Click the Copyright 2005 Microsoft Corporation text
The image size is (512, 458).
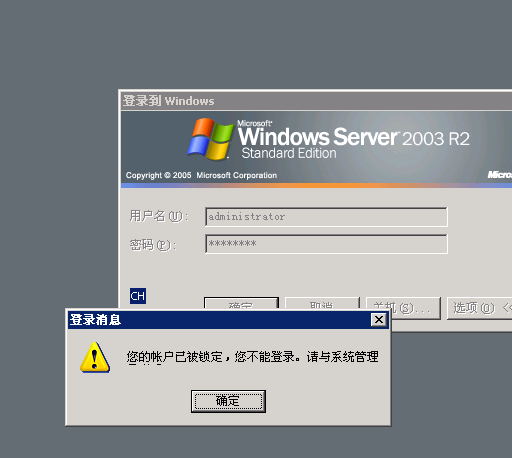pos(201,175)
